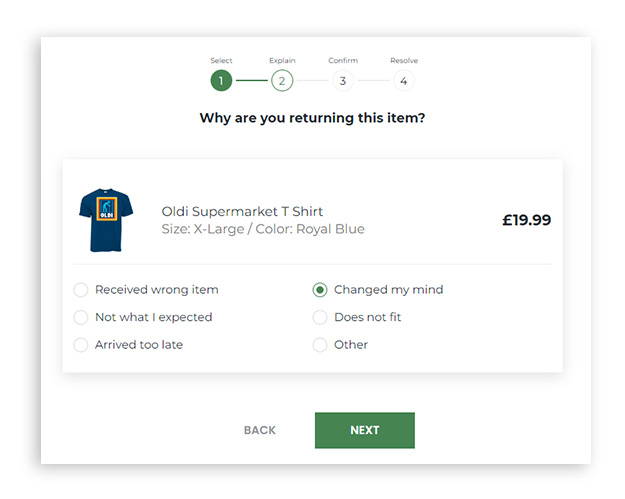This screenshot has height=499, width=625.
Task: Open the Oldi T-shirt product thumbnail
Action: point(106,220)
